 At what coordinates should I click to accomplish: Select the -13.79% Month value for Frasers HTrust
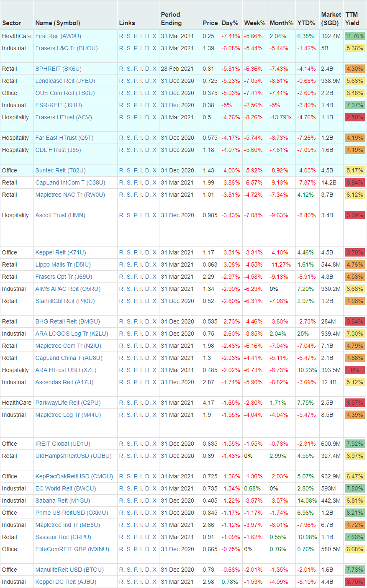click(x=281, y=117)
